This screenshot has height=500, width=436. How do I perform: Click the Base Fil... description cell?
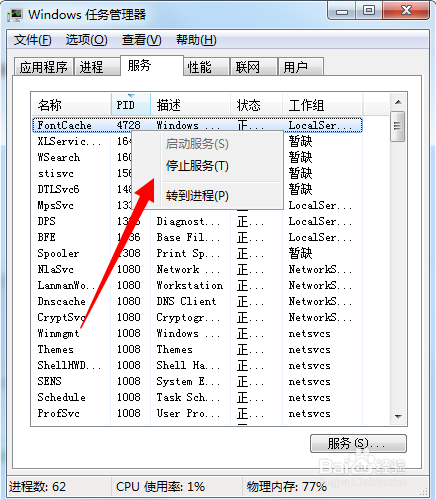coord(188,237)
